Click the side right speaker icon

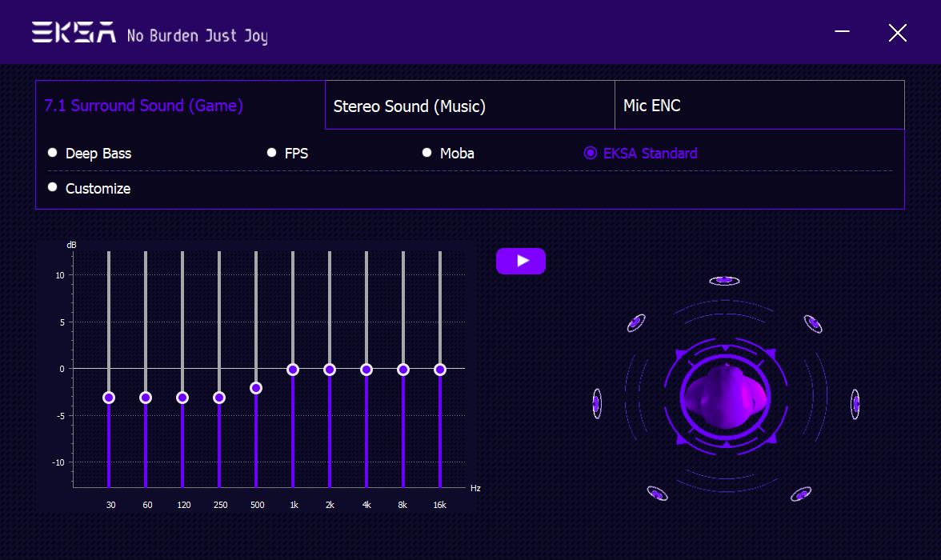855,404
